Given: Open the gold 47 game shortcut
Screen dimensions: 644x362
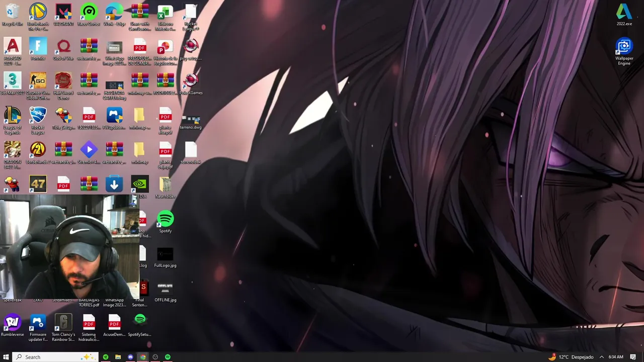Looking at the screenshot, I should pos(38,184).
